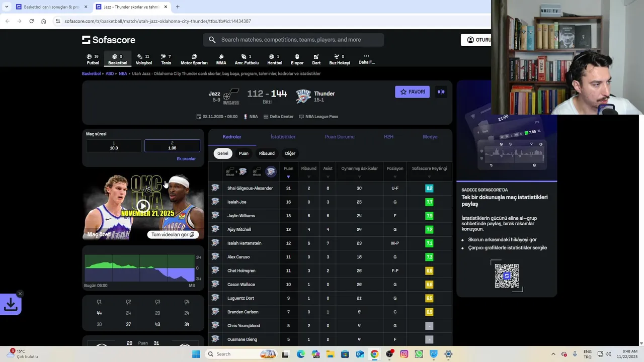The image size is (644, 362).
Task: Add match to favorites with FAVORİ
Action: [412, 92]
